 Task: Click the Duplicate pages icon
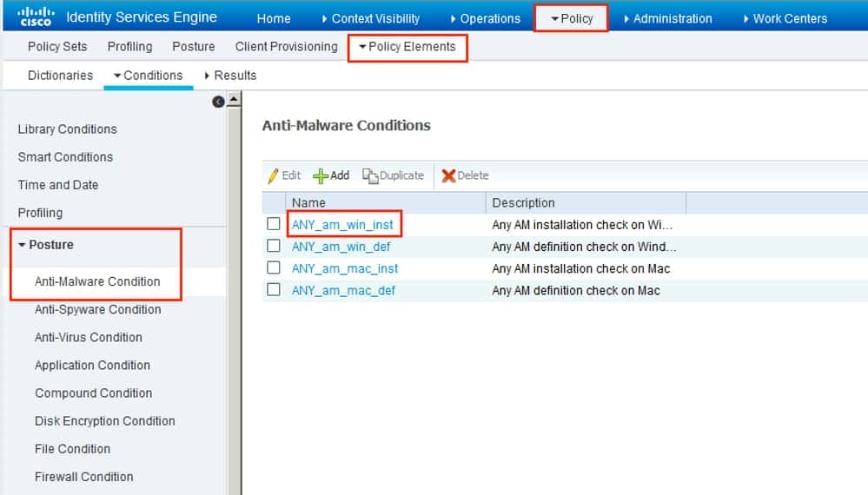tap(370, 176)
